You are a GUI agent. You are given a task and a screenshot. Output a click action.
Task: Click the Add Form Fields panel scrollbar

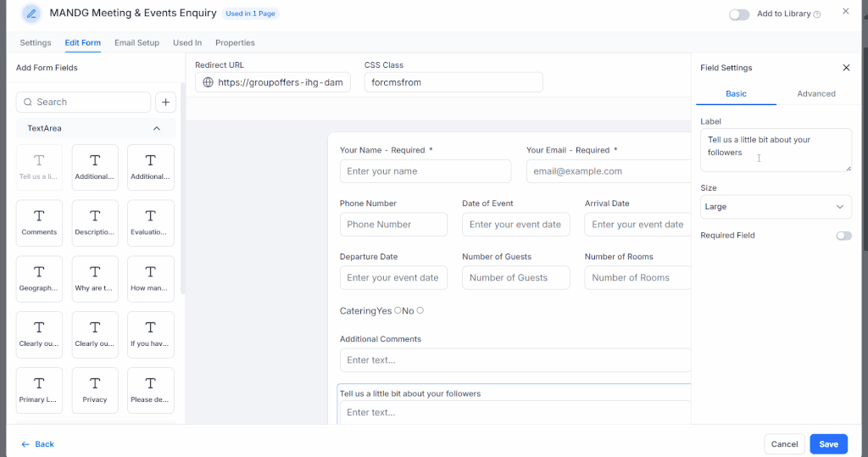click(x=183, y=191)
